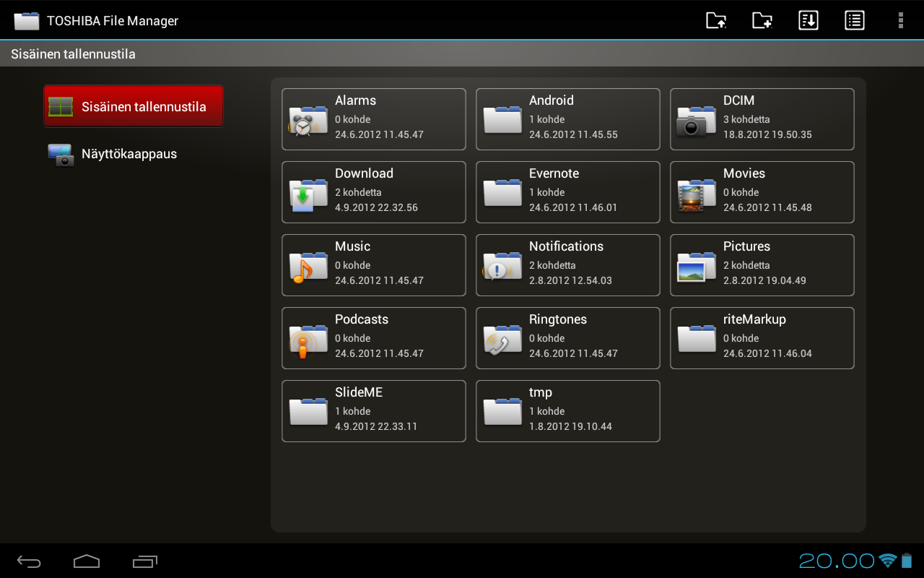This screenshot has height=578, width=924.
Task: Click the Pictures date 2.8.2012 19.04.49
Action: pyautogui.click(x=764, y=280)
